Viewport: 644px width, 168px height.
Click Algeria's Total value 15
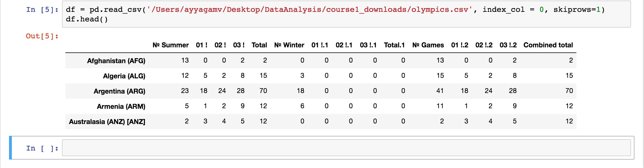263,76
